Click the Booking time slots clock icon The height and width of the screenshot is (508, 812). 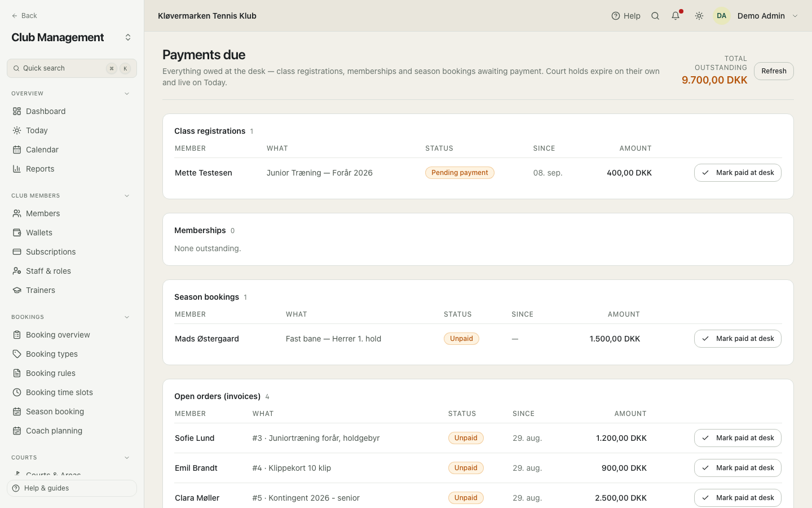[x=17, y=392]
